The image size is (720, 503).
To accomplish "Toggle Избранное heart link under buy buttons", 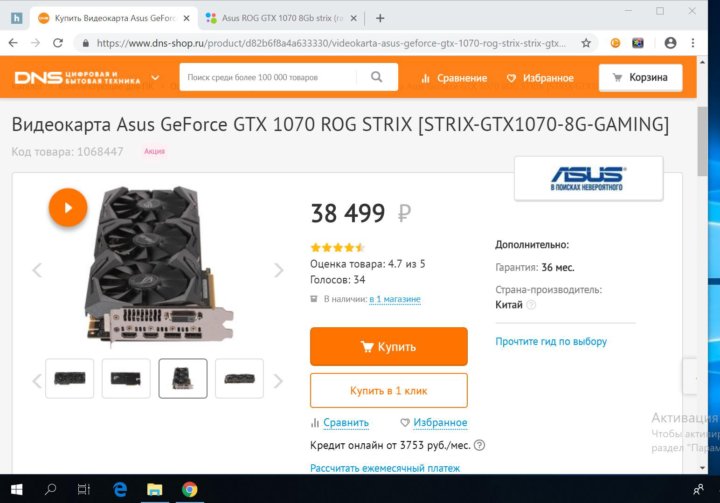I will [434, 423].
